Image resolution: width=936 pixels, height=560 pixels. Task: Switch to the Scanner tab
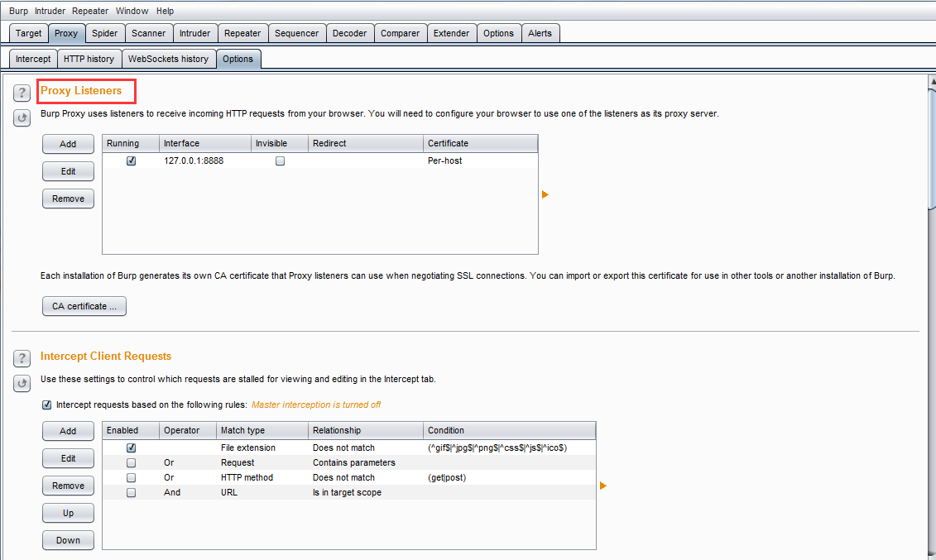click(149, 33)
